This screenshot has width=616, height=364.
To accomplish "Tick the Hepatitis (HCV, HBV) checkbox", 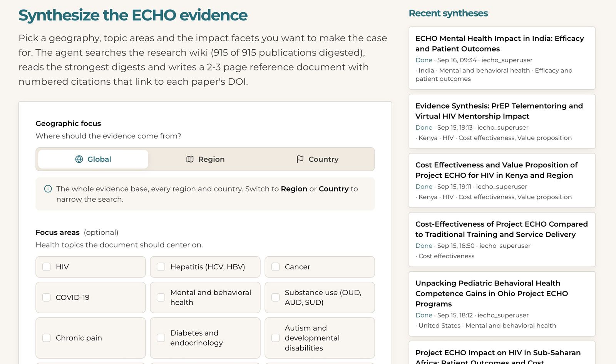I will click(x=161, y=267).
